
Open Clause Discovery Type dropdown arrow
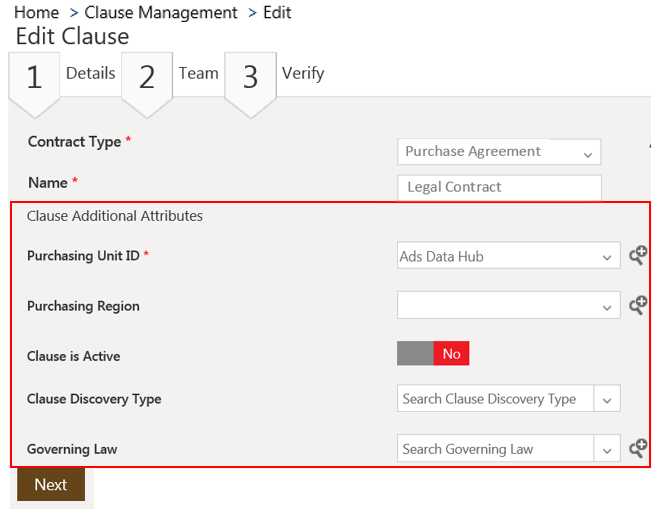(x=607, y=399)
